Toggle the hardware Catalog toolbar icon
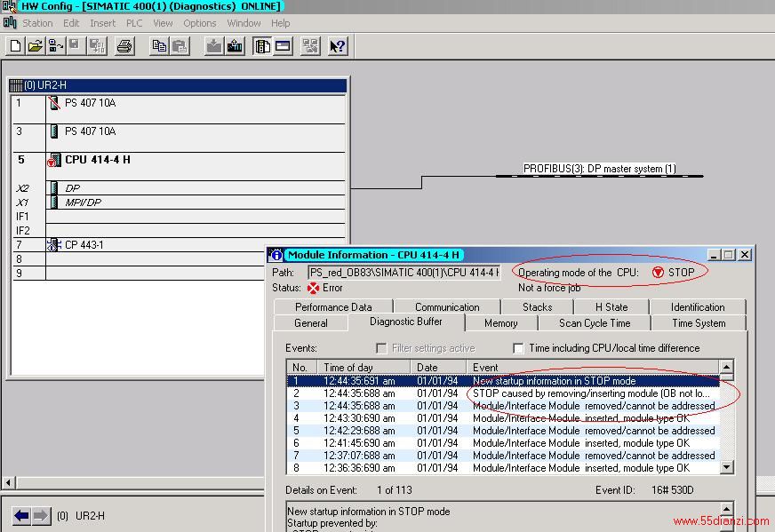The image size is (775, 532). [262, 46]
